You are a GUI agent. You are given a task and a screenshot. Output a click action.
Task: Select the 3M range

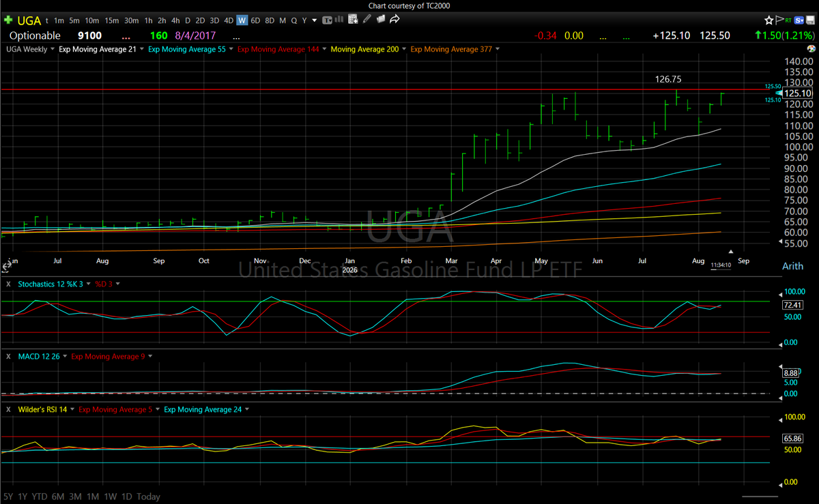coord(76,496)
